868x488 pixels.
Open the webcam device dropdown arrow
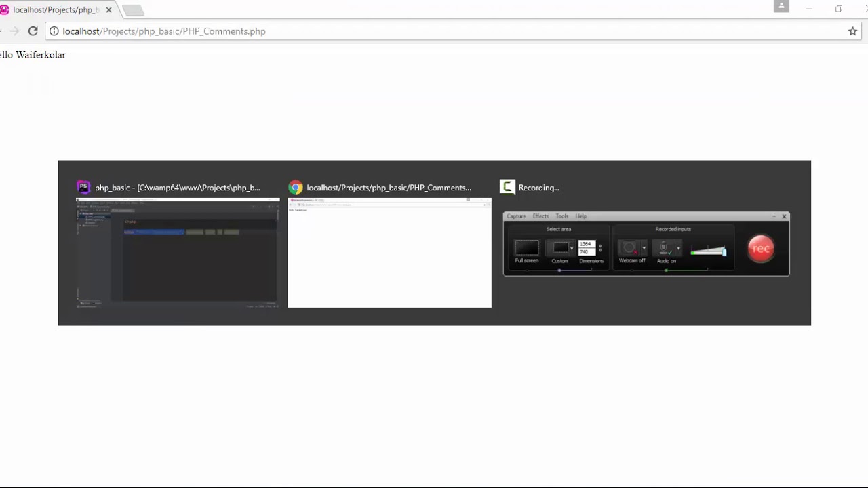[x=644, y=248]
